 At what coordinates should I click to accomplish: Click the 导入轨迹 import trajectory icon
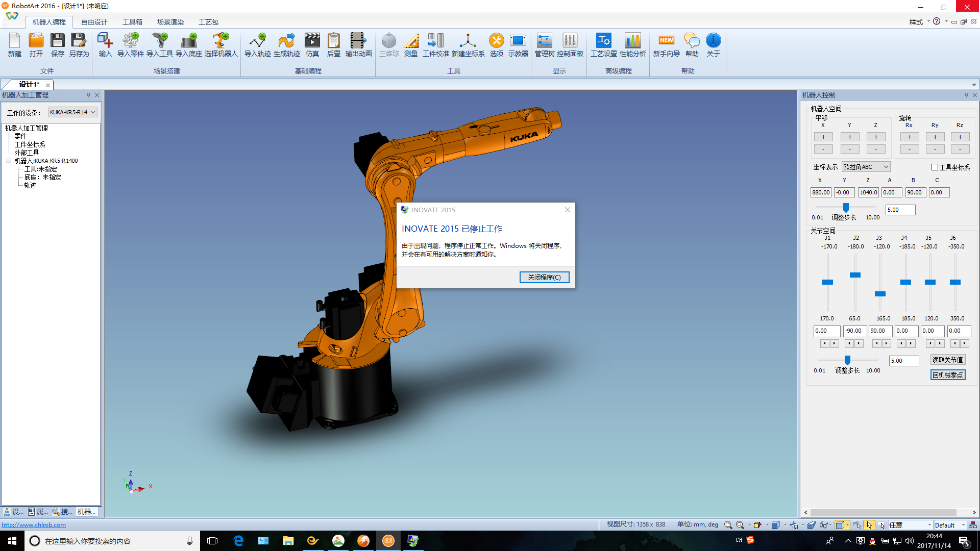tap(258, 45)
